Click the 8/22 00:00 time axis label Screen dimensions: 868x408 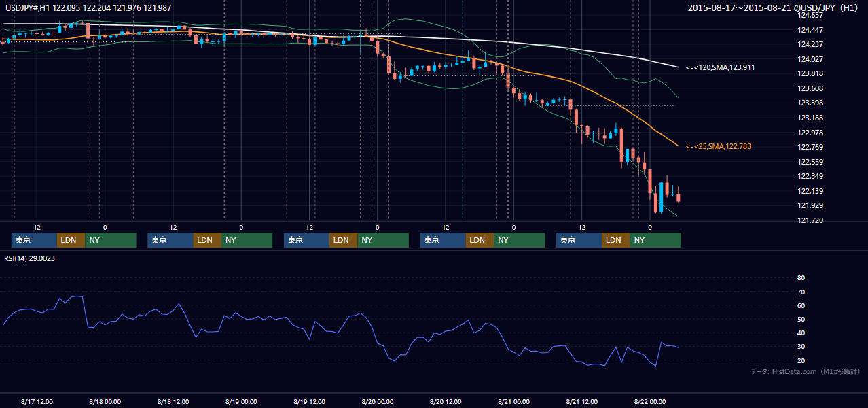coord(650,401)
